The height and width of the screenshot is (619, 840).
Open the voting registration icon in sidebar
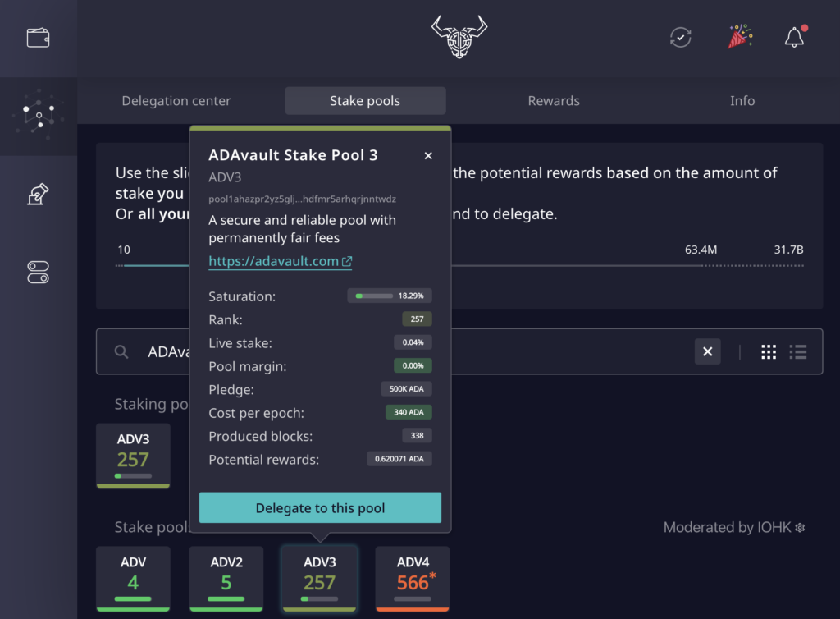pos(38,194)
